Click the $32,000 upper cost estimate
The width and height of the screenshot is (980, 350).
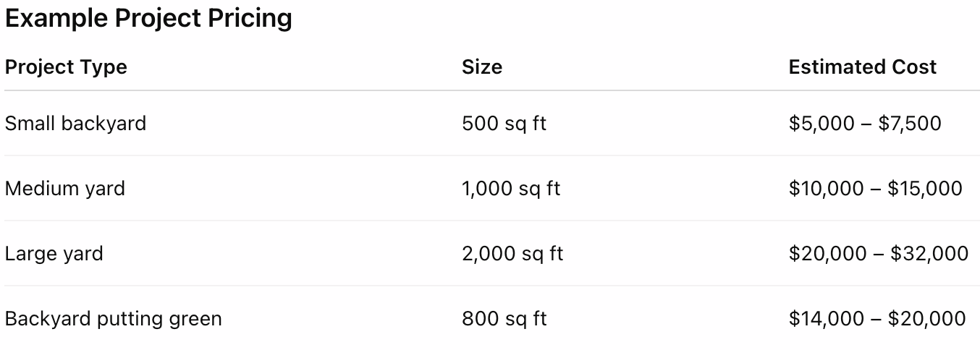[x=929, y=254]
